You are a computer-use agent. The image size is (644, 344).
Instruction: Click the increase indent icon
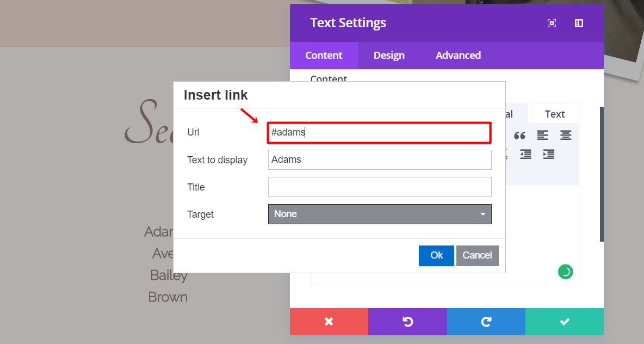click(x=548, y=155)
